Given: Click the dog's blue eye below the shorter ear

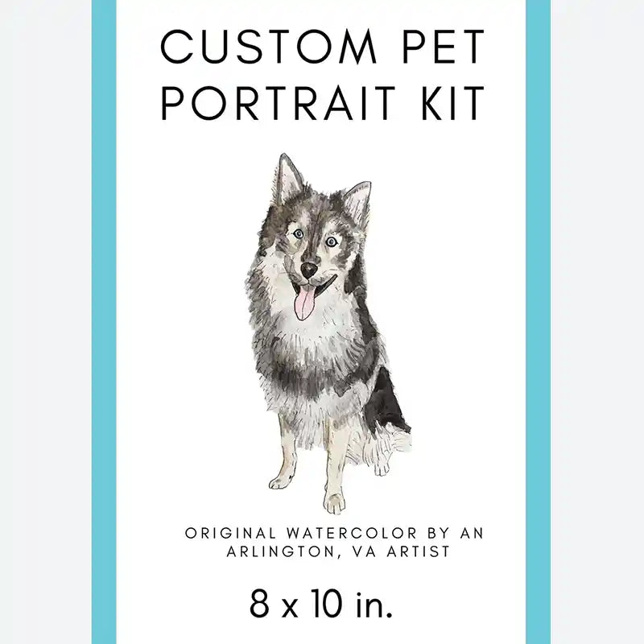Looking at the screenshot, I should pyautogui.click(x=332, y=242).
